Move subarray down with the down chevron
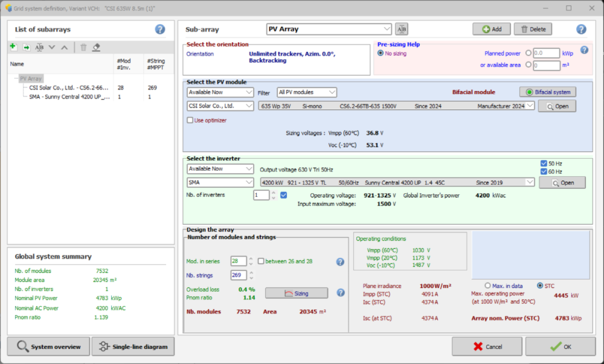604x364 pixels. 52,47
